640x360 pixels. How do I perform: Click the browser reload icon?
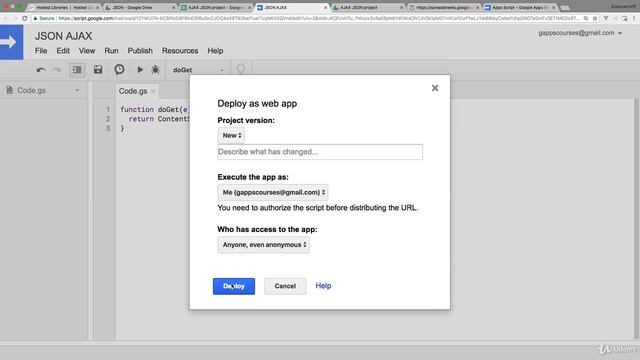tap(24, 18)
